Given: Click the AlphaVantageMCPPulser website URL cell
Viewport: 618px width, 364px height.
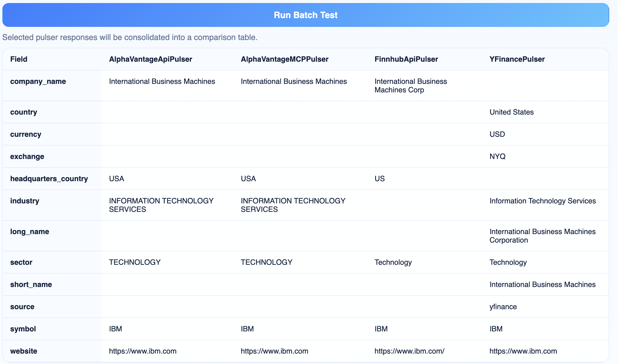Looking at the screenshot, I should [274, 351].
